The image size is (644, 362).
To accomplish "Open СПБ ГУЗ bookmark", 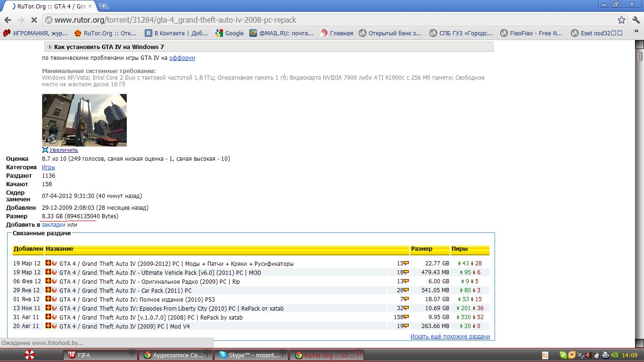I will (461, 33).
